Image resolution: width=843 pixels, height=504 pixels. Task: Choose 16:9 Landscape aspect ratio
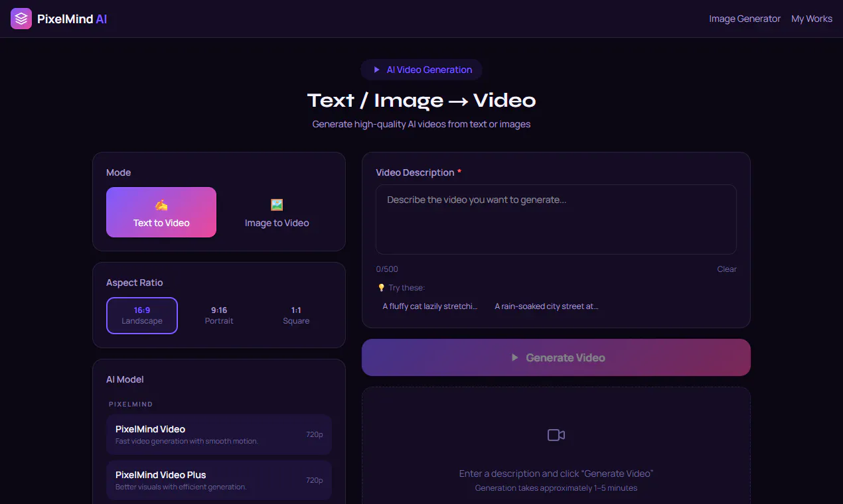(x=142, y=316)
